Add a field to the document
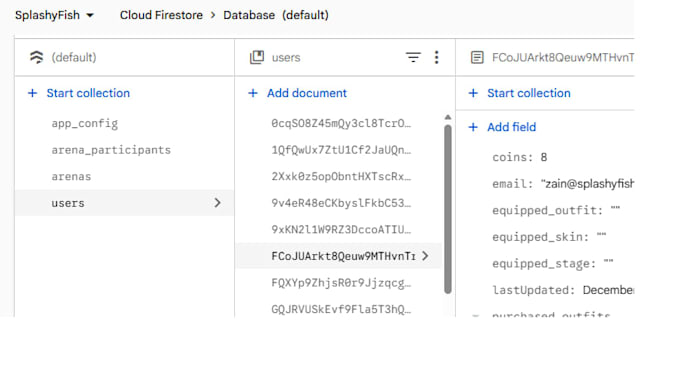The height and width of the screenshot is (382, 680). (511, 127)
